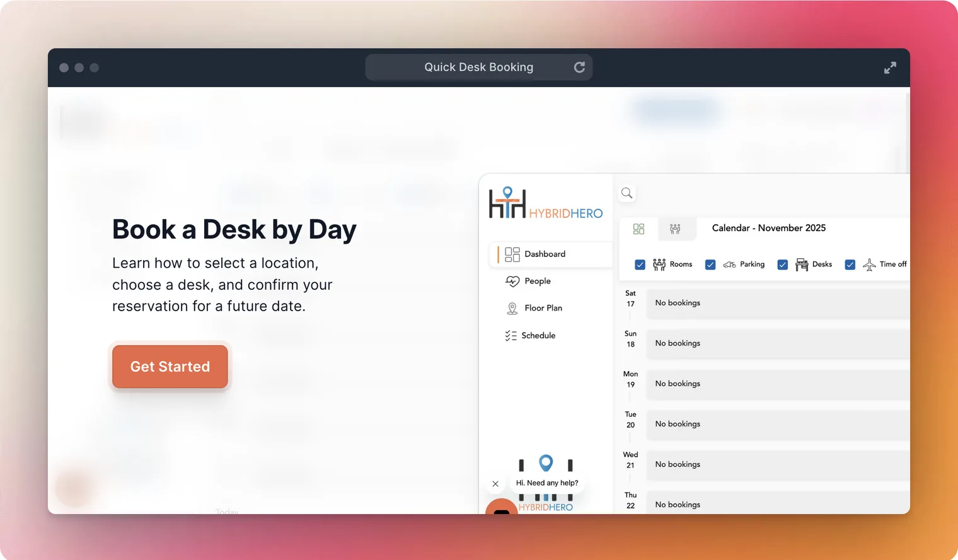
Task: Dismiss the help chat bubble
Action: point(495,484)
